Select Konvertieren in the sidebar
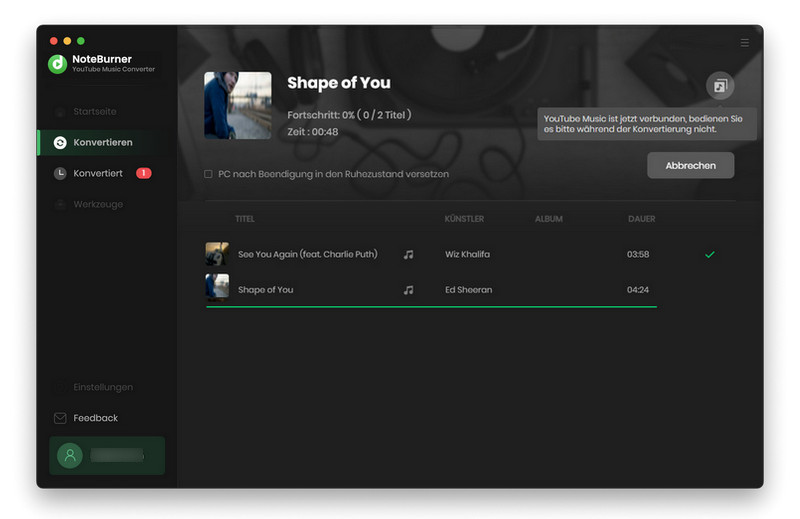Viewport: 800px width, 519px height. pyautogui.click(x=107, y=142)
